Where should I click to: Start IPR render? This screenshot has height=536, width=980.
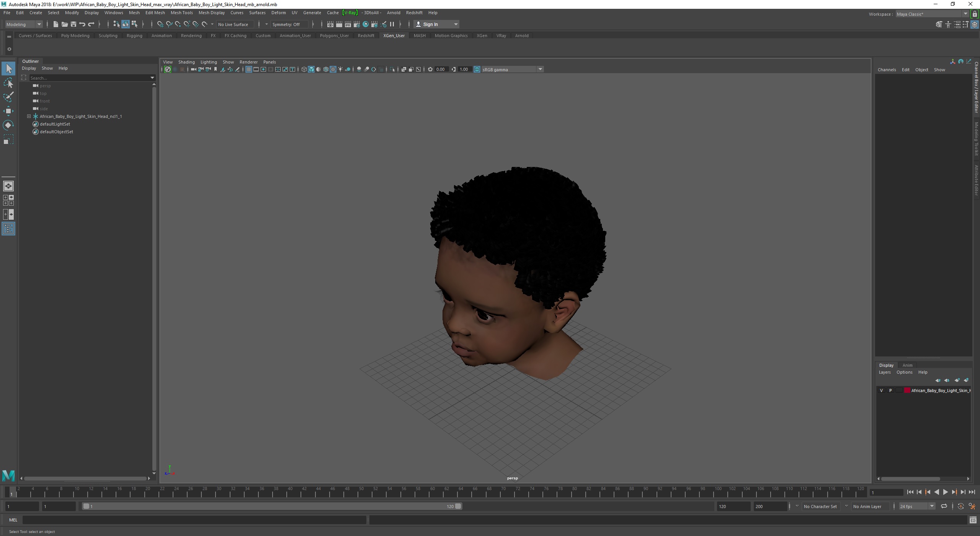point(348,24)
